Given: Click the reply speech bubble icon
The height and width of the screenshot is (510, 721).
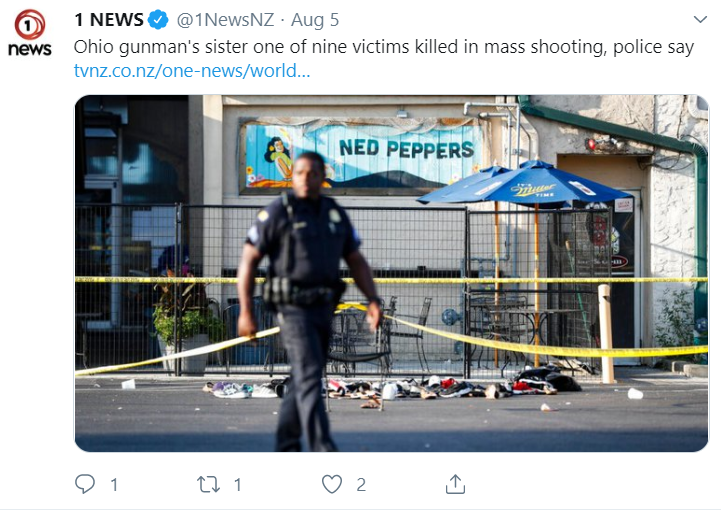Looking at the screenshot, I should (85, 484).
